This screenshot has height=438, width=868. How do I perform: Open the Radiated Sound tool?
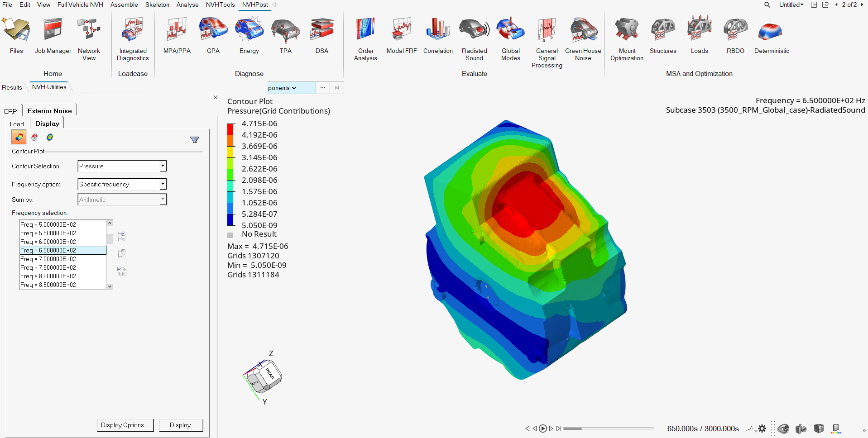pos(474,39)
